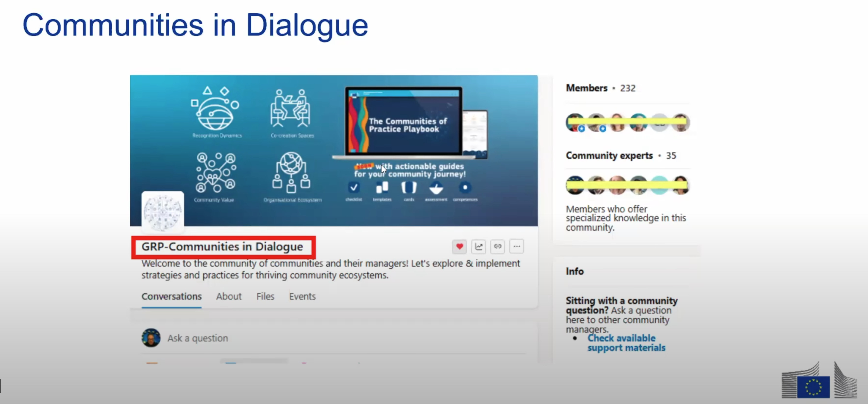
Task: Click the Communities of Practice Playbook laptop image
Action: [x=404, y=121]
